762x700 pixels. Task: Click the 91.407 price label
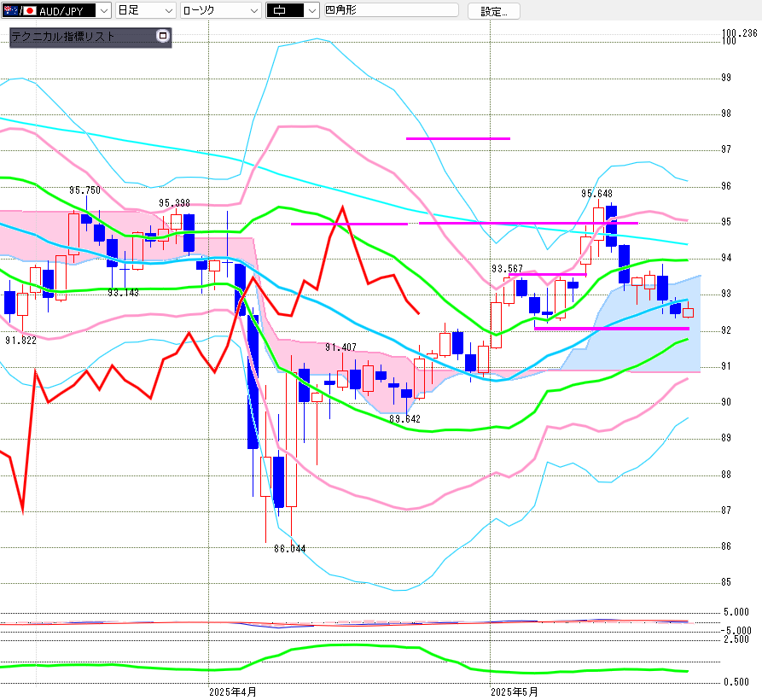340,347
